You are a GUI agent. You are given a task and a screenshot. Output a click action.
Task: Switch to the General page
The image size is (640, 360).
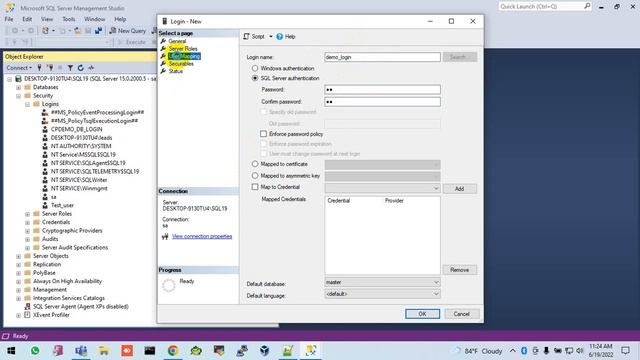[177, 41]
